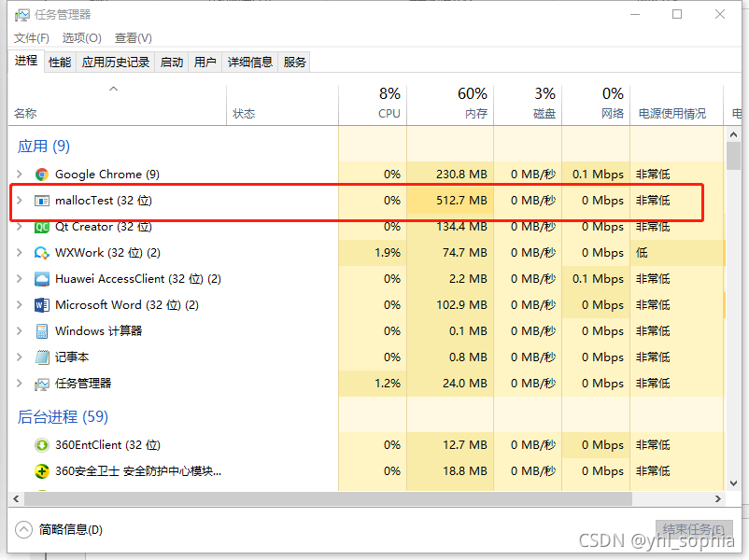Click the horizontal scrollbar thumb
Viewport: 749px width, 560px height.
point(328,499)
